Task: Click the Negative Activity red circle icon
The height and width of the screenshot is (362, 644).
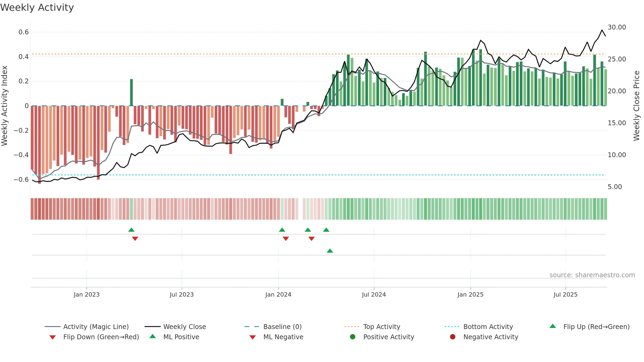Action: point(453,337)
